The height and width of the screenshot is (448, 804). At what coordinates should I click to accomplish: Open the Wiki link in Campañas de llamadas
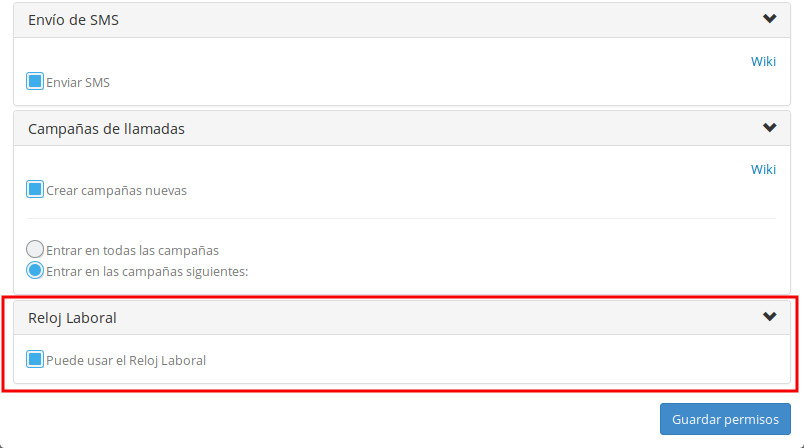pyautogui.click(x=763, y=170)
